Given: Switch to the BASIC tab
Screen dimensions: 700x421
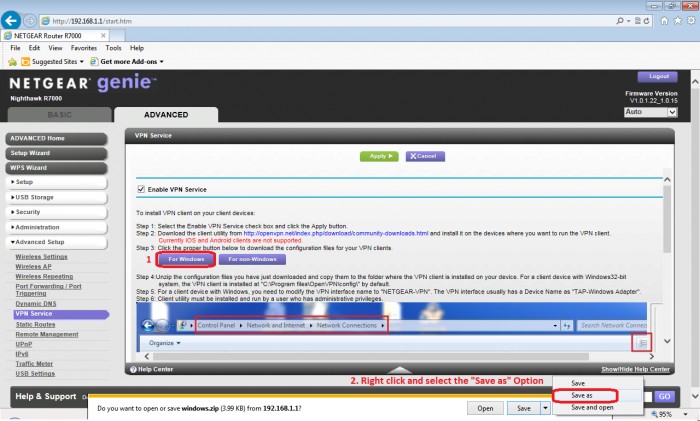Looking at the screenshot, I should coord(59,115).
